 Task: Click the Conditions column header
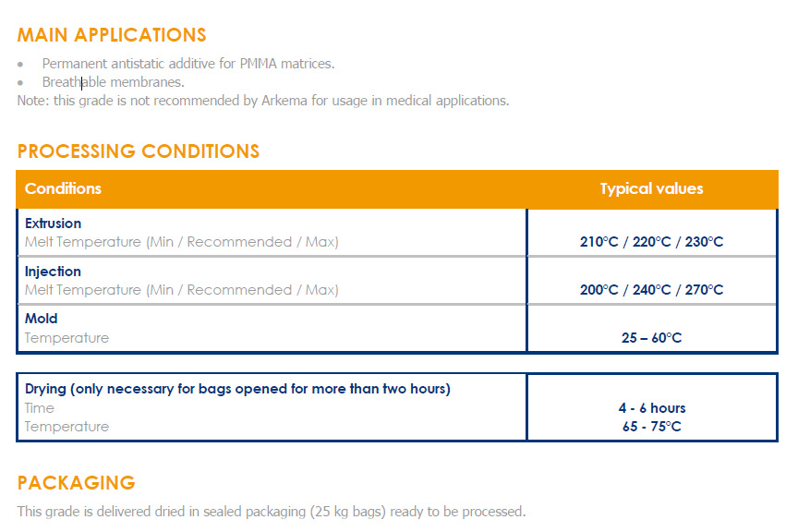63,188
